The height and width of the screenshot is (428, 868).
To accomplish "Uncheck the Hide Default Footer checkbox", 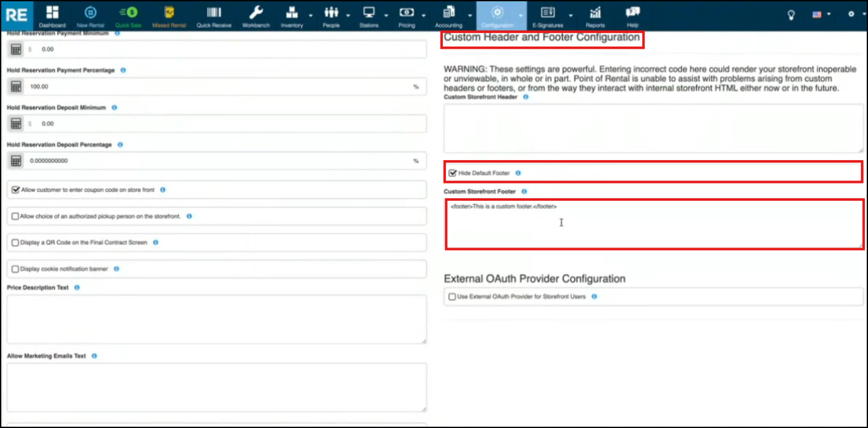I will click(x=452, y=173).
